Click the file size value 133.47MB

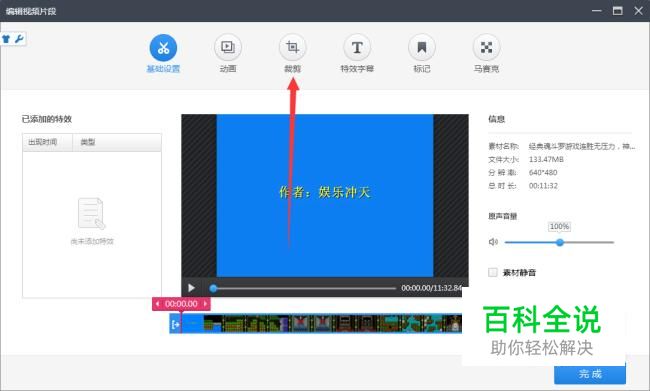(546, 159)
